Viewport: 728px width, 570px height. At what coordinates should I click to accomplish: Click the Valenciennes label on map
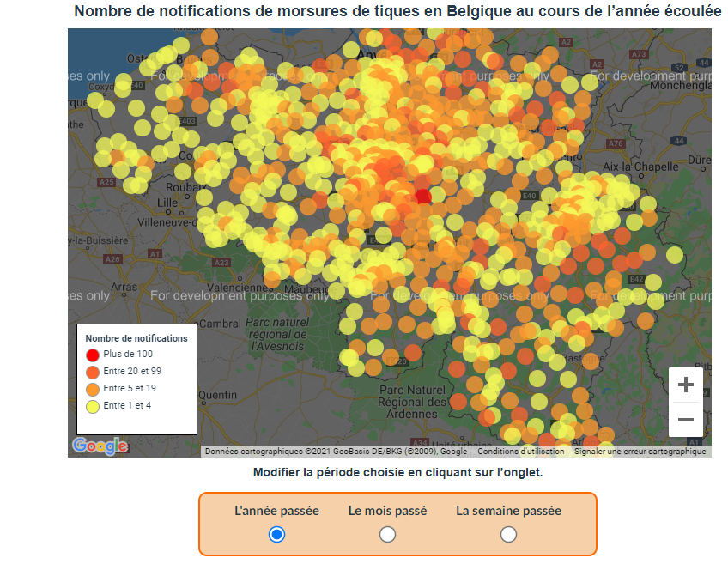(x=240, y=288)
